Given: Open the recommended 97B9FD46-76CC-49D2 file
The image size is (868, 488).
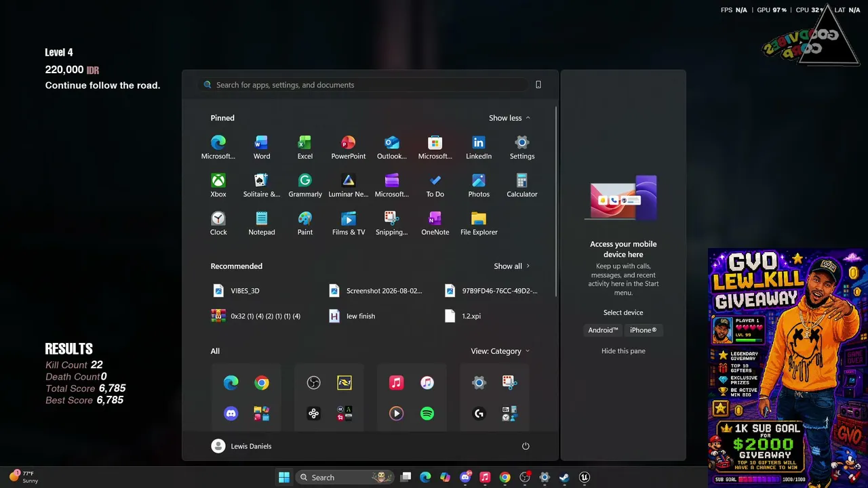Looking at the screenshot, I should (498, 291).
